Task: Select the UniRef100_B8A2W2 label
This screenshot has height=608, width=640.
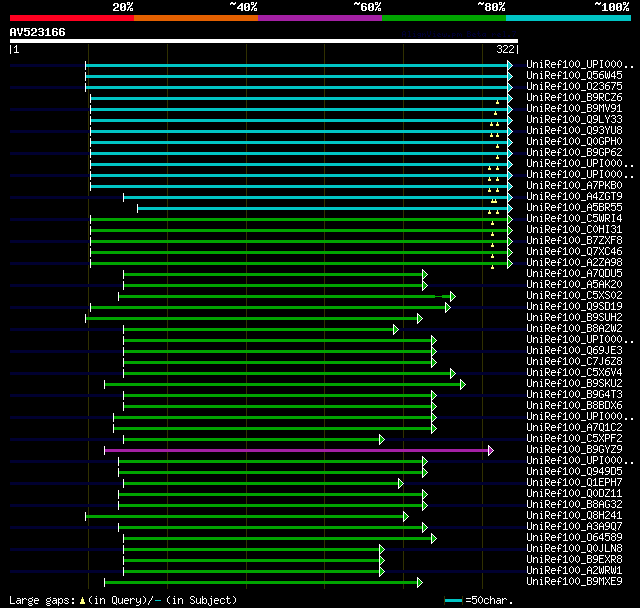Action: point(574,328)
